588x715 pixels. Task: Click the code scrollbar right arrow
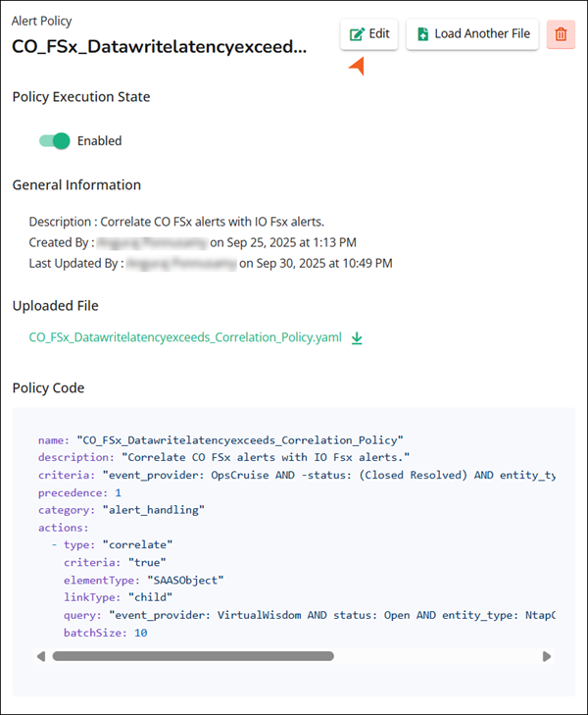[547, 656]
